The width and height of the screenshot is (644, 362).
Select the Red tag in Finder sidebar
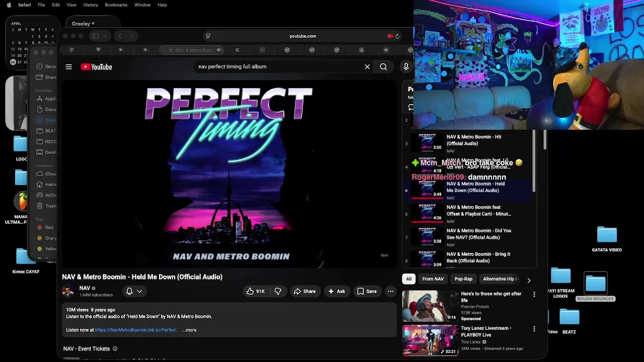pyautogui.click(x=45, y=227)
